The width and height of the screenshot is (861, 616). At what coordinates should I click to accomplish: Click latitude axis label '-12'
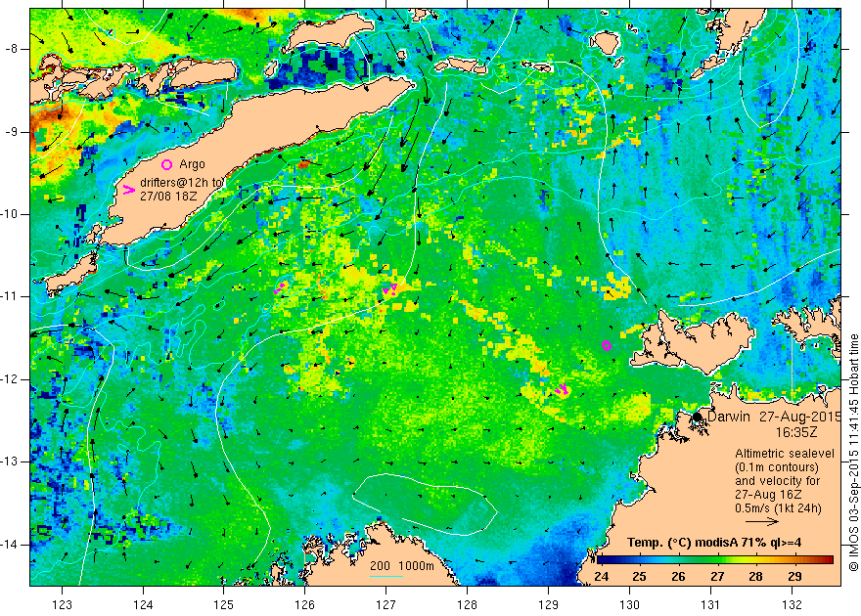coord(10,379)
